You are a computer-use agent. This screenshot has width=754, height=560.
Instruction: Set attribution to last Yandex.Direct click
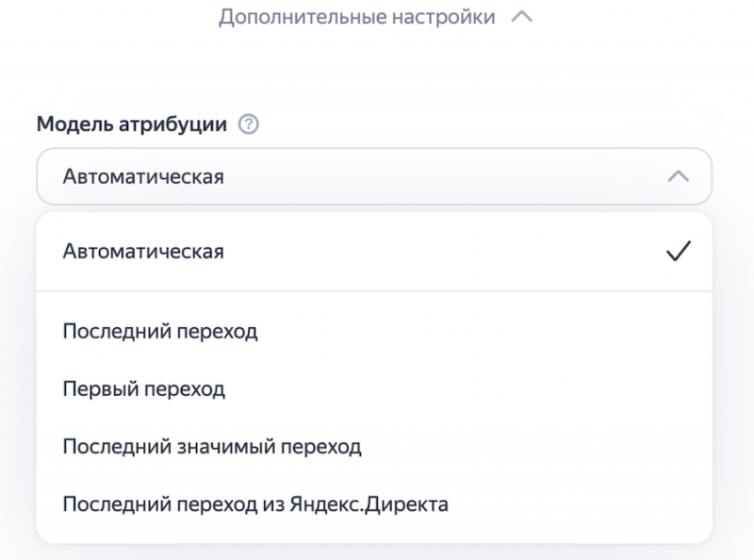point(255,504)
